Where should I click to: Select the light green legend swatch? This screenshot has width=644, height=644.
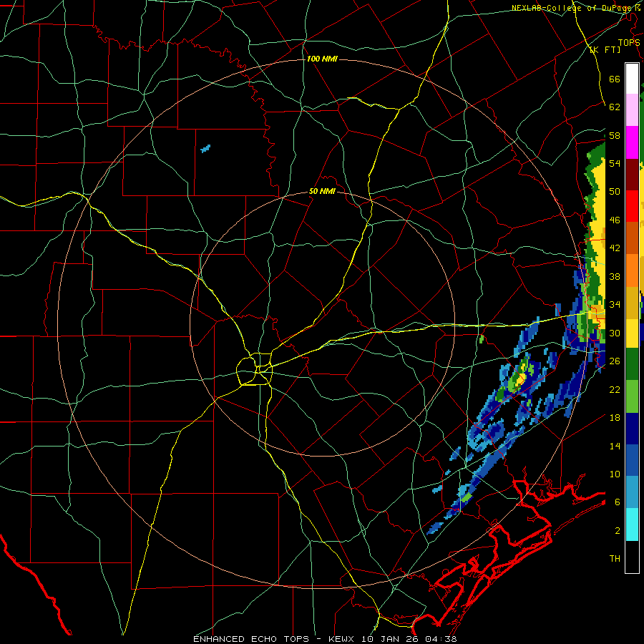632,396
